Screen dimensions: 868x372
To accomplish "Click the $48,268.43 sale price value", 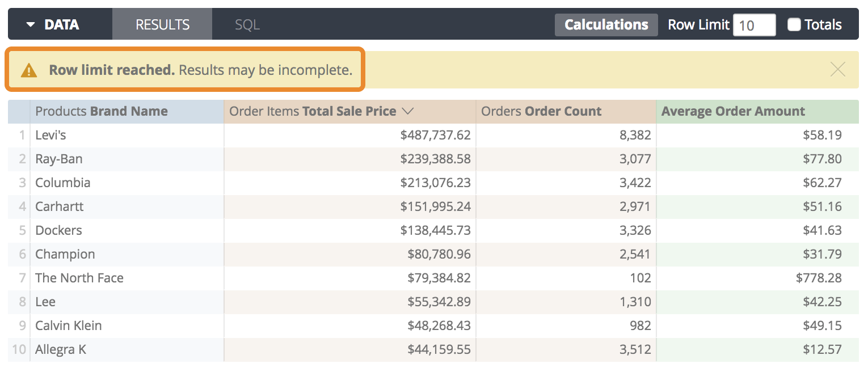I will tap(439, 325).
